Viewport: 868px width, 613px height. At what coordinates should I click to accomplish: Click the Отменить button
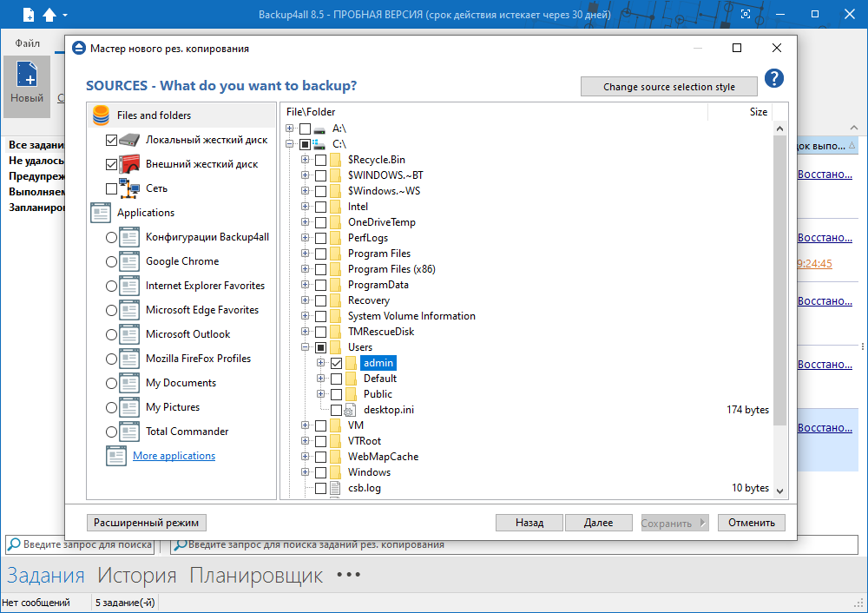[x=751, y=523]
